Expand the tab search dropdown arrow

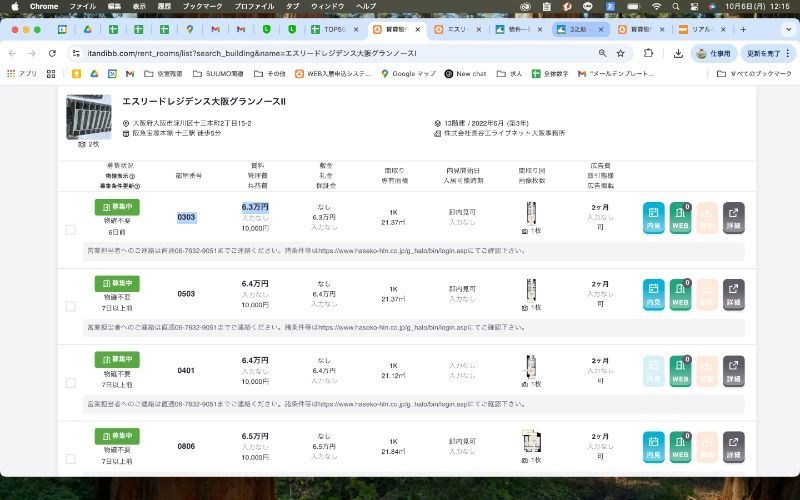[788, 30]
